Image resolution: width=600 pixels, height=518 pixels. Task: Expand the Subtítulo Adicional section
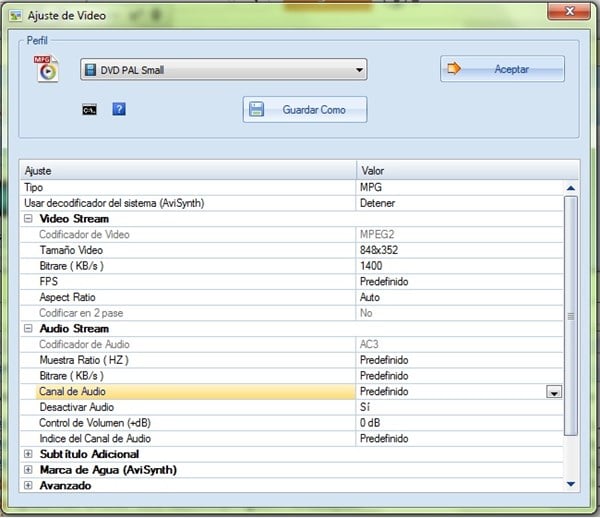click(x=28, y=454)
